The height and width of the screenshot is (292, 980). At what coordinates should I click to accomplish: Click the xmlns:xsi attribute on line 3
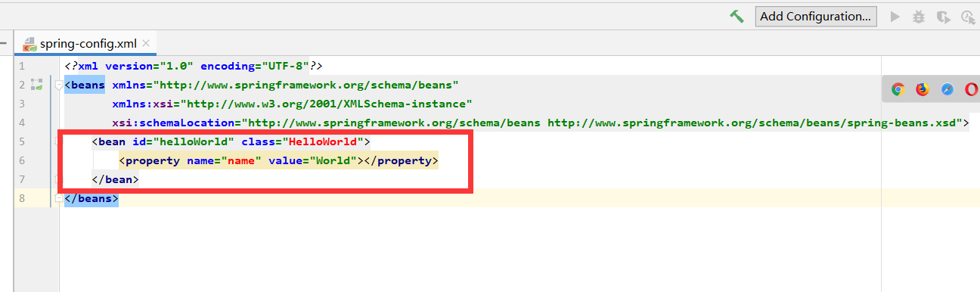pos(145,104)
